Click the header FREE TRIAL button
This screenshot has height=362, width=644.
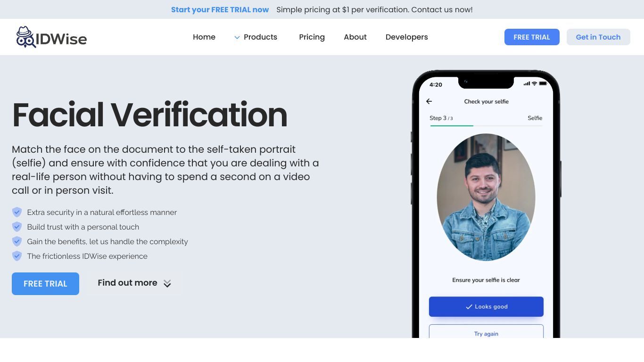(532, 37)
